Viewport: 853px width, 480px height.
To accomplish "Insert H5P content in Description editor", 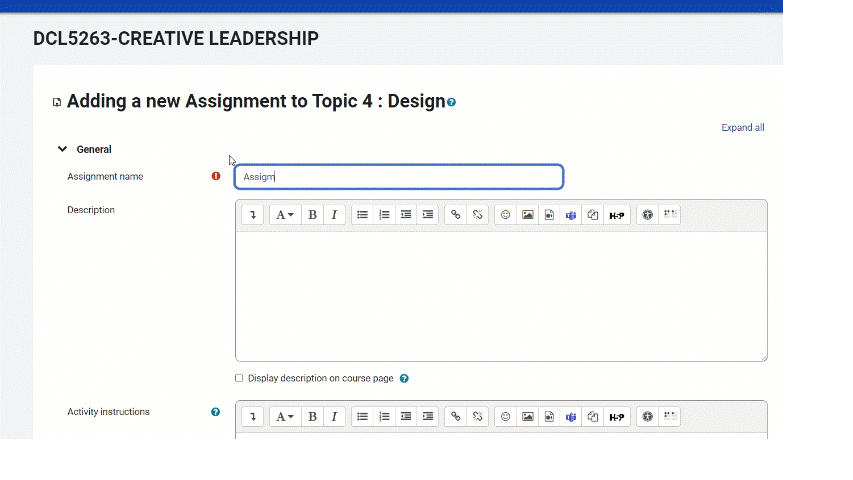I will [x=617, y=215].
